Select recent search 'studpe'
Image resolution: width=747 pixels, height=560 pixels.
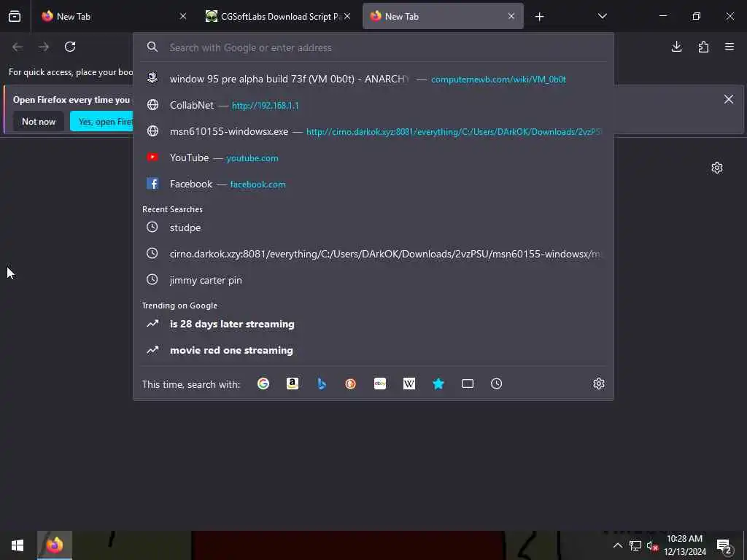(x=373, y=227)
